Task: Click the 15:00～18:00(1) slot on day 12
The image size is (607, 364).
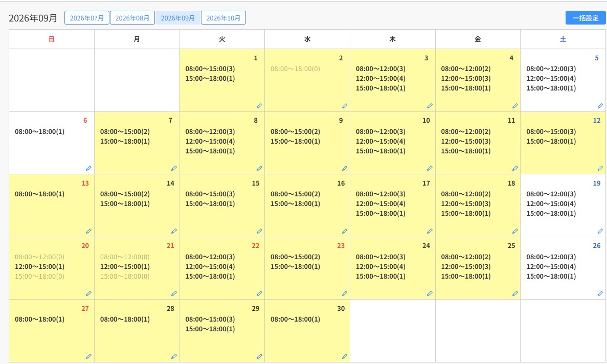Action: [551, 141]
